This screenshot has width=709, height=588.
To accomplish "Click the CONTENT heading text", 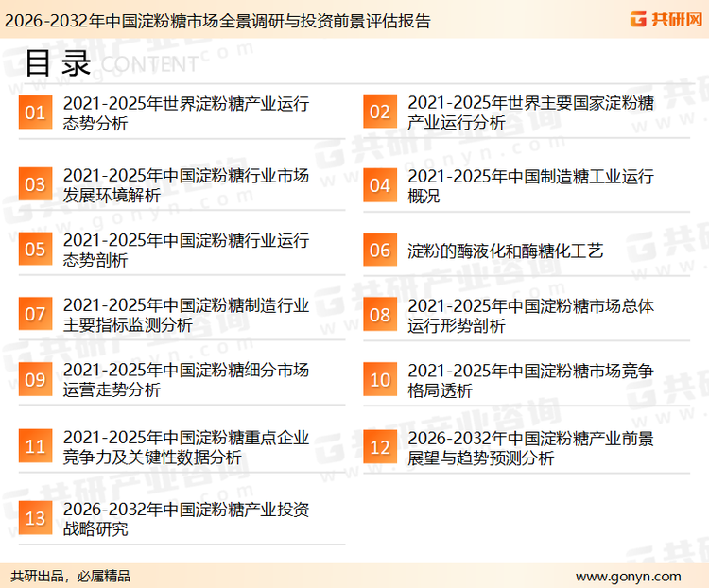I will (x=148, y=64).
